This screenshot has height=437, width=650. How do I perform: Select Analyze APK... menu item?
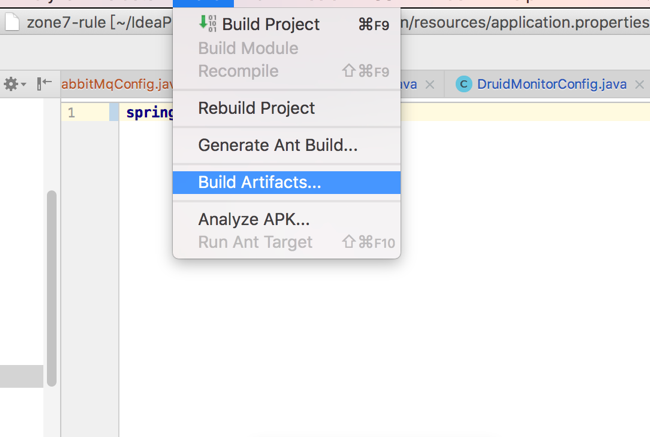[x=253, y=219]
